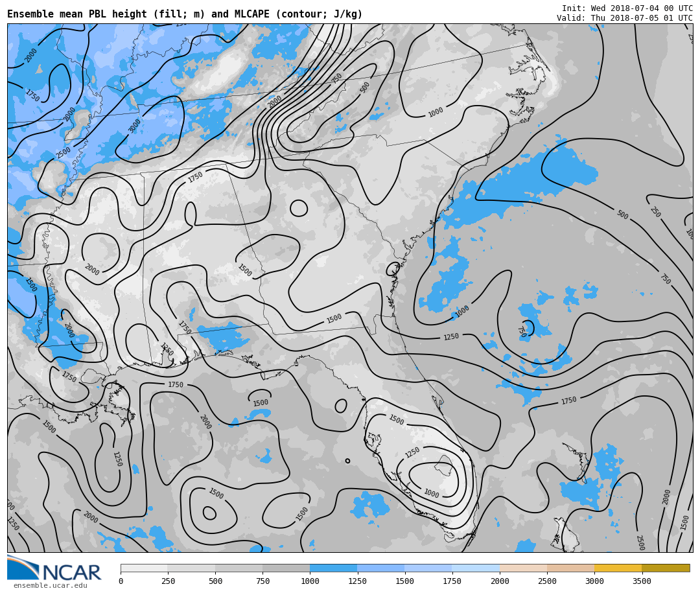Click the colorbar tick label '2500'
The height and width of the screenshot is (593, 700).
[x=547, y=581]
